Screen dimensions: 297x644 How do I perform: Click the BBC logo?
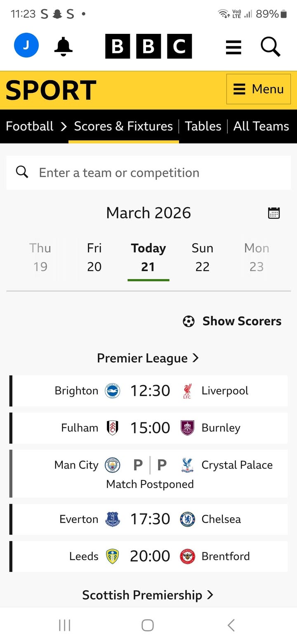point(148,46)
